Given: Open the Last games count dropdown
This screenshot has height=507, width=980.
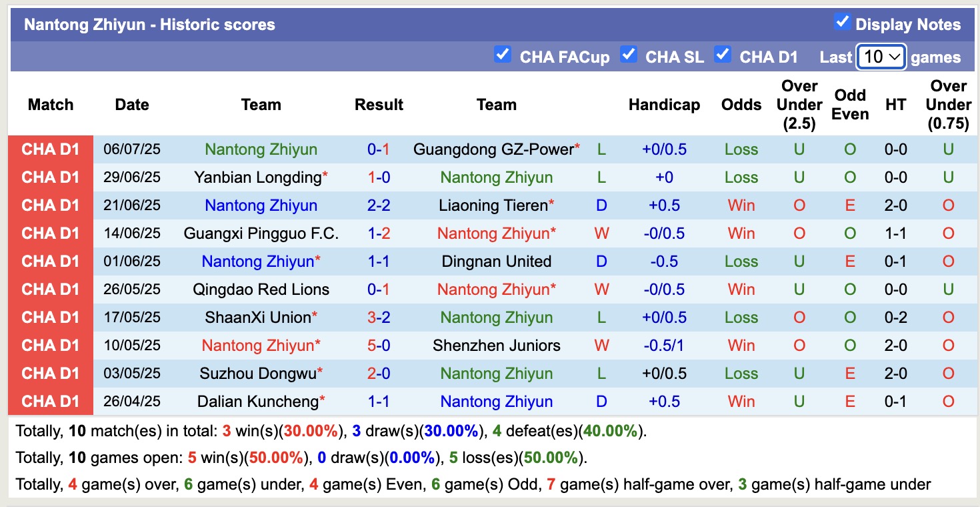Looking at the screenshot, I should tap(881, 57).
